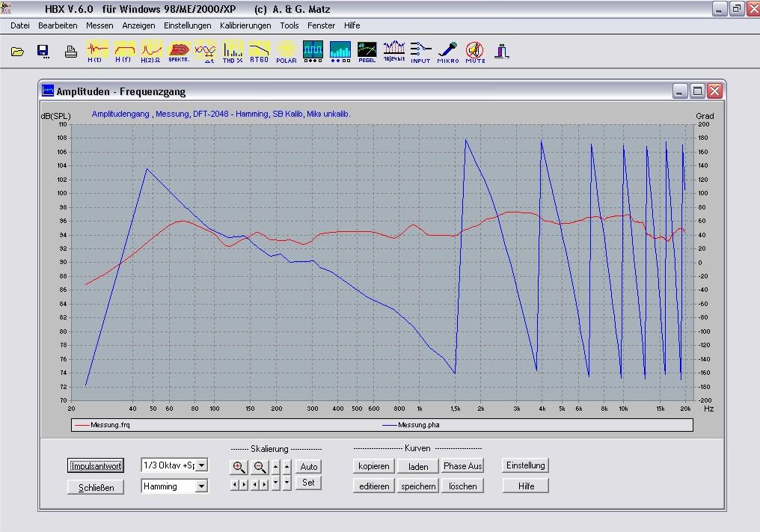Toggle the MUTE speaker icon
This screenshot has width=760, height=532.
pyautogui.click(x=475, y=52)
